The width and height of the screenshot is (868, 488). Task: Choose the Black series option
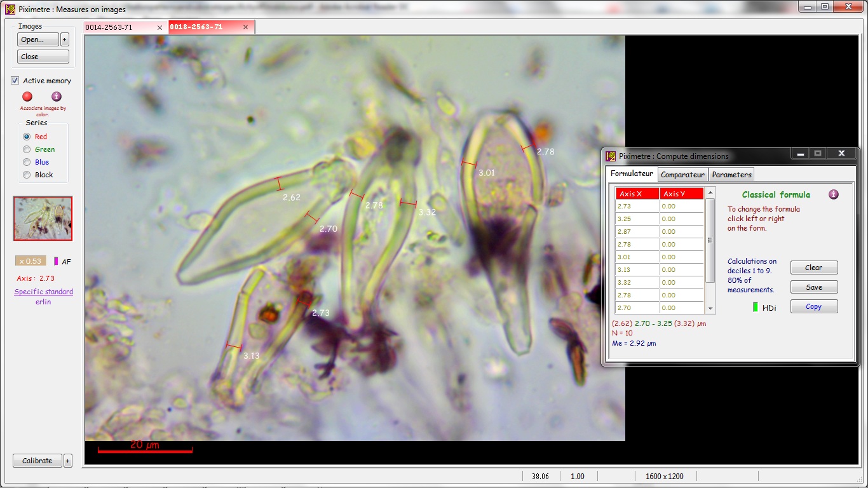pos(27,175)
